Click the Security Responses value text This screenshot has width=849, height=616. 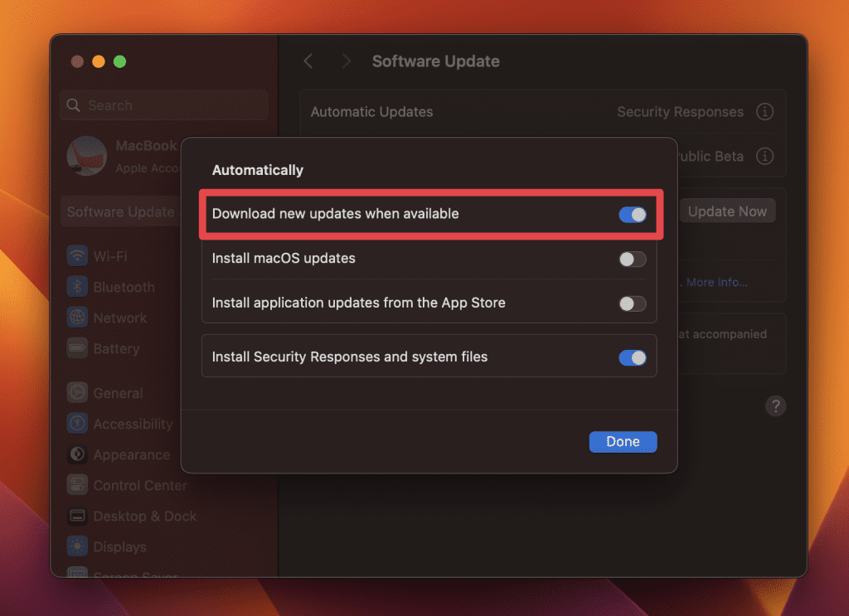point(680,111)
